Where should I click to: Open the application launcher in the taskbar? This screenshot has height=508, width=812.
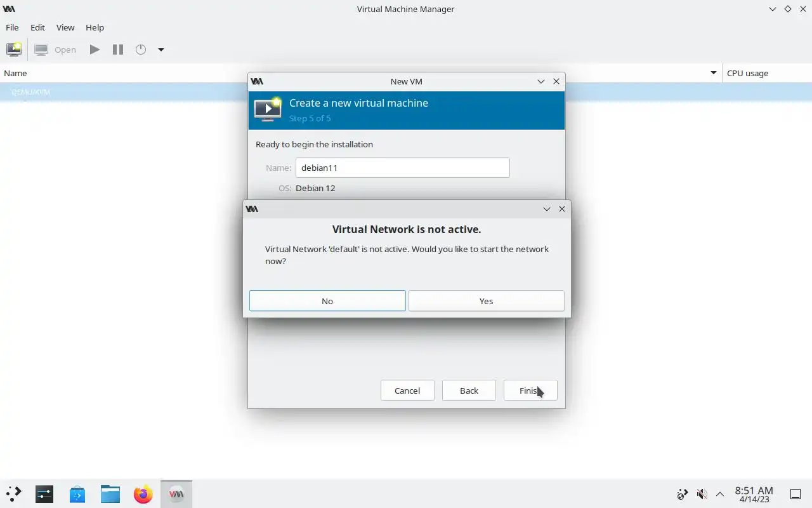tap(13, 493)
